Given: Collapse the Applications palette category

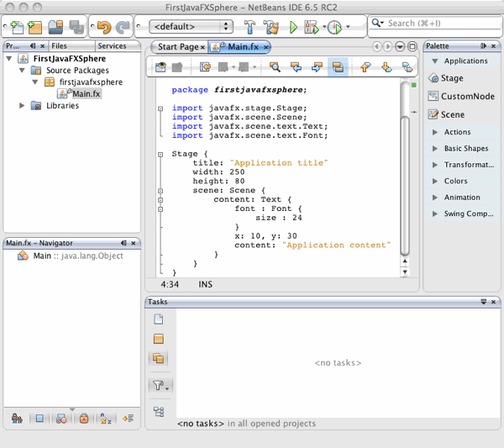Looking at the screenshot, I should click(x=435, y=61).
